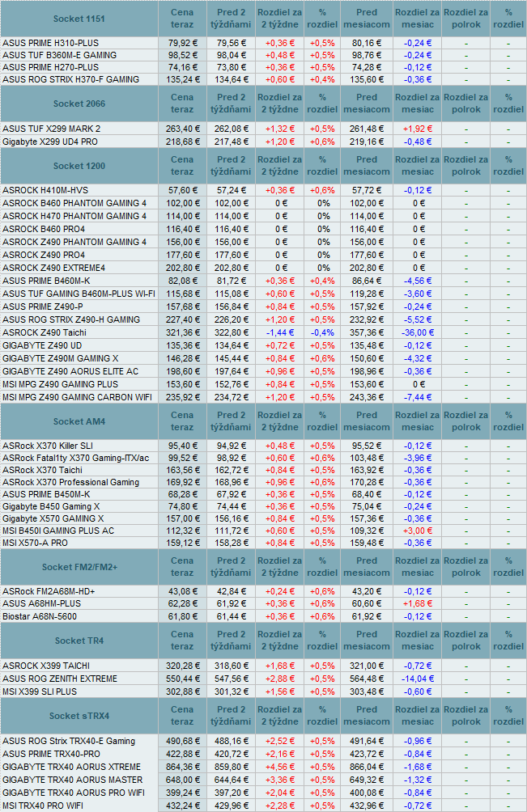This screenshot has height=812, width=527.
Task: Select ASUS PRIME Z490-P product name
Action: click(x=42, y=307)
